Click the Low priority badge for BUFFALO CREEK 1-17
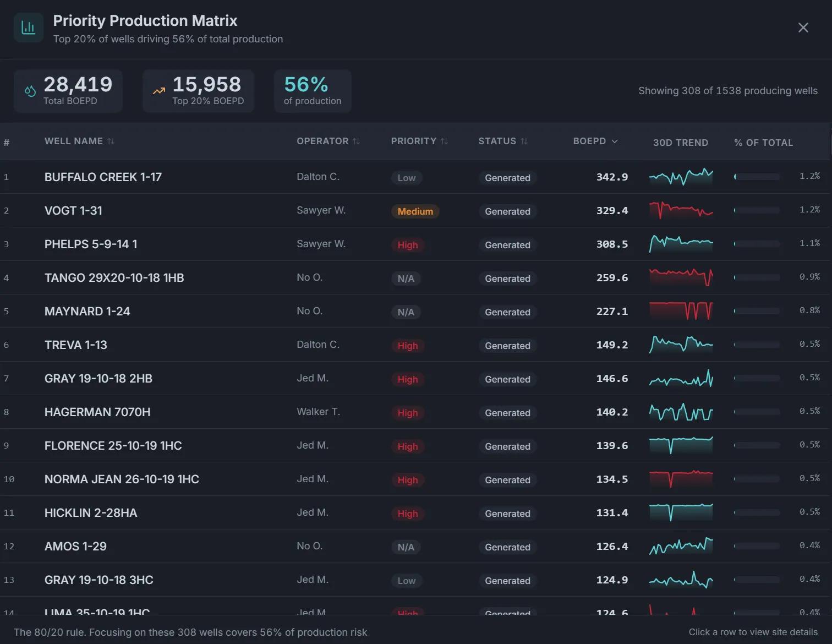Image resolution: width=832 pixels, height=644 pixels. click(x=407, y=178)
